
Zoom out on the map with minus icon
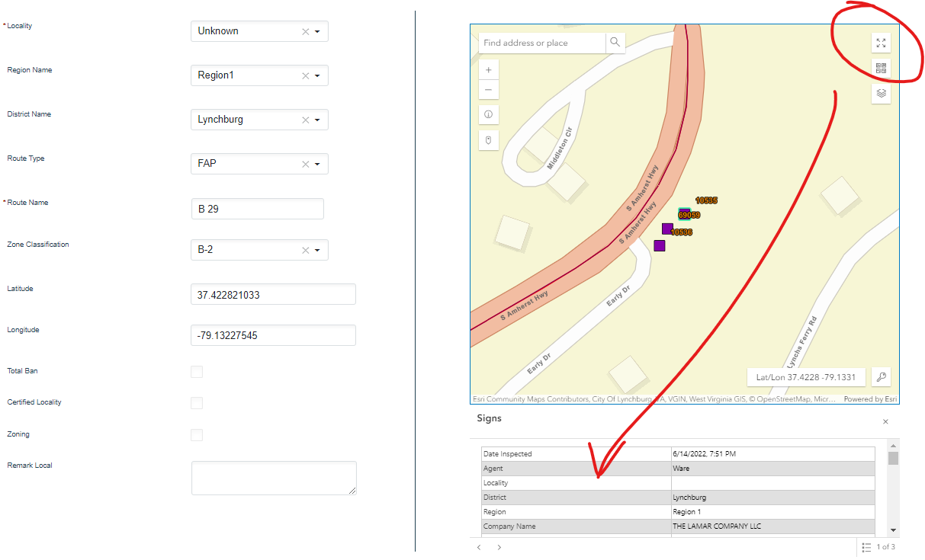pos(488,89)
